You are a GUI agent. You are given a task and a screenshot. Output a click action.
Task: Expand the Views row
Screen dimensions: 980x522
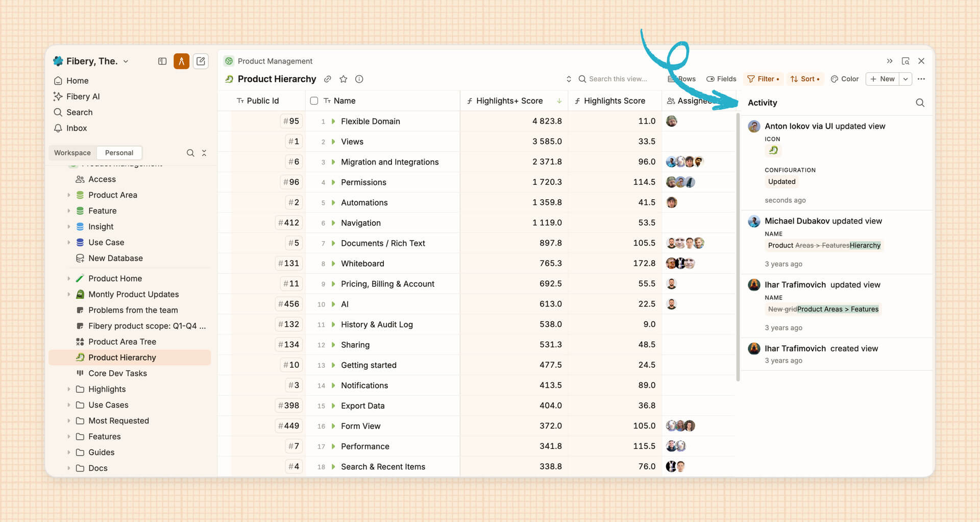pyautogui.click(x=333, y=142)
